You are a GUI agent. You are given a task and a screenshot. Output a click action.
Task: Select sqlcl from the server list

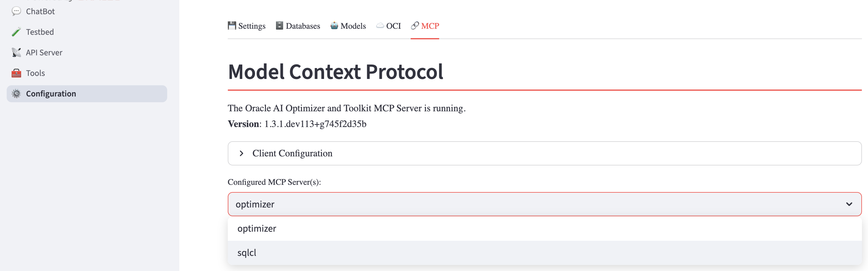pyautogui.click(x=247, y=252)
